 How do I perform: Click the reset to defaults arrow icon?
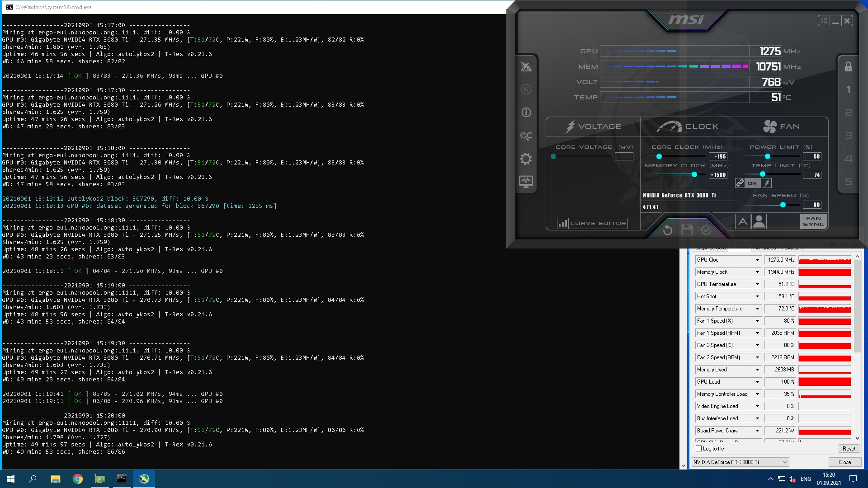(x=667, y=230)
